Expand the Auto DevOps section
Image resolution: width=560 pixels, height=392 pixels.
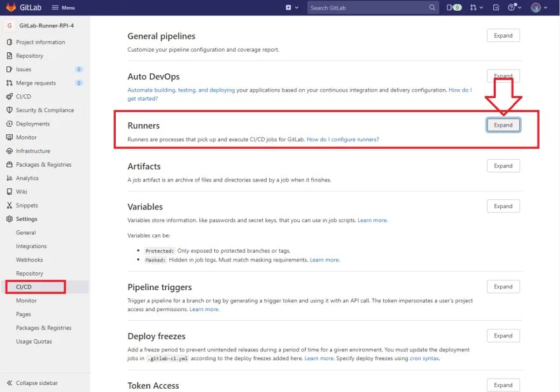[503, 76]
